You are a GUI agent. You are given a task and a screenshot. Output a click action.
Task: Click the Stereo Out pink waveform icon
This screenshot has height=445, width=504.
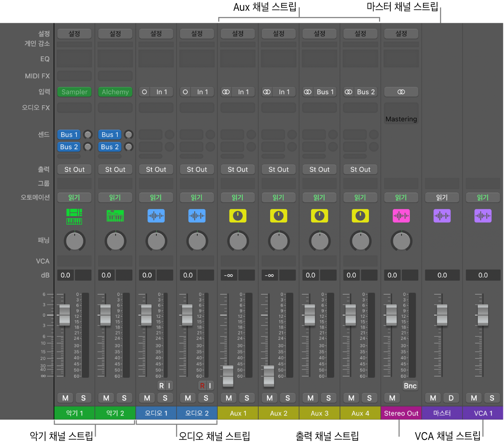point(401,216)
